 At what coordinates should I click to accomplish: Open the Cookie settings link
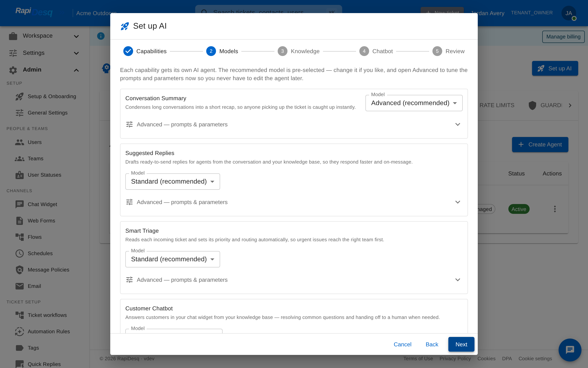(x=535, y=359)
